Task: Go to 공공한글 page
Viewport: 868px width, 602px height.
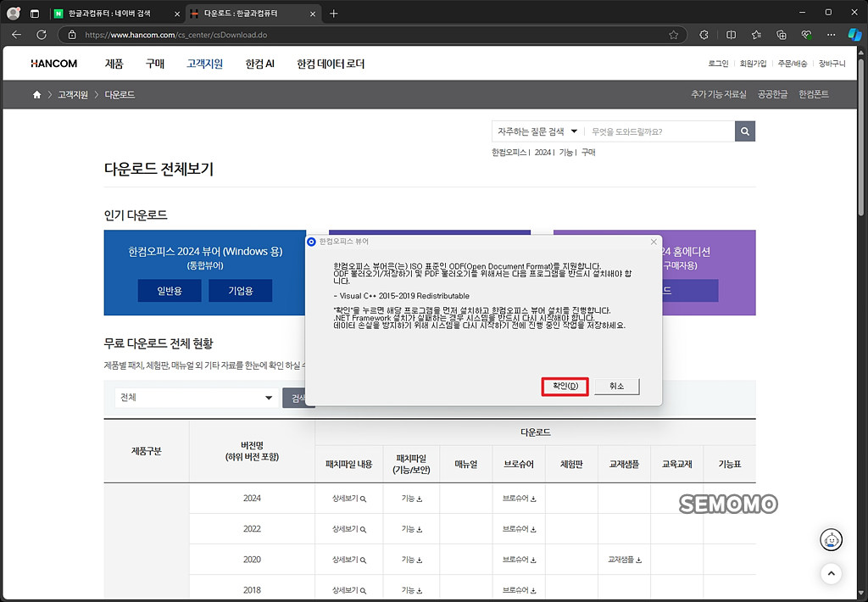Action: tap(772, 95)
